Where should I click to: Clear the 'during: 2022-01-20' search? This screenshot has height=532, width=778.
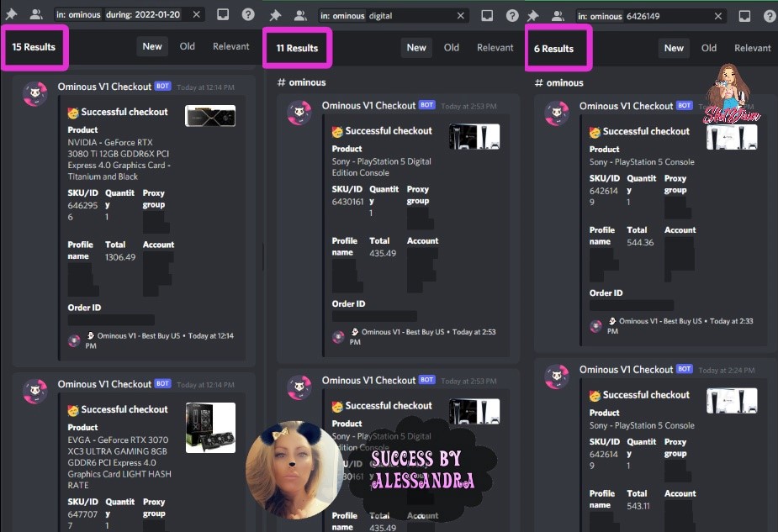[197, 14]
